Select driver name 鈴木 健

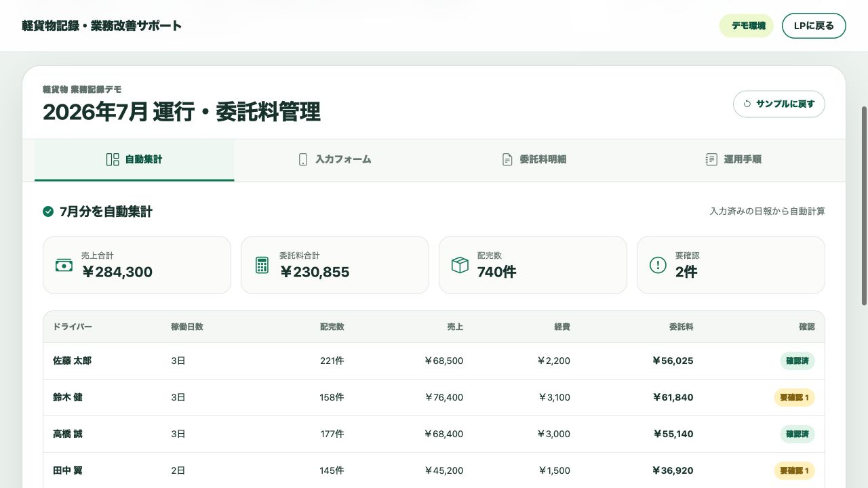pos(68,397)
